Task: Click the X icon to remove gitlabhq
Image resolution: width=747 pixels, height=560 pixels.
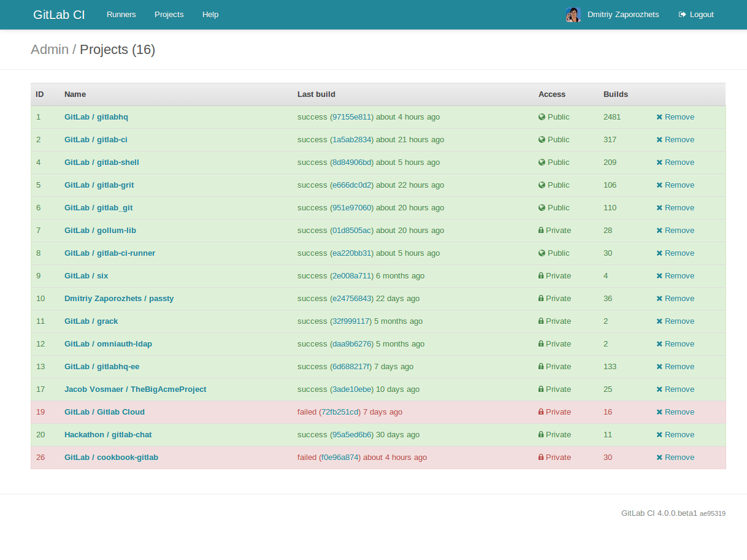Action: tap(659, 117)
